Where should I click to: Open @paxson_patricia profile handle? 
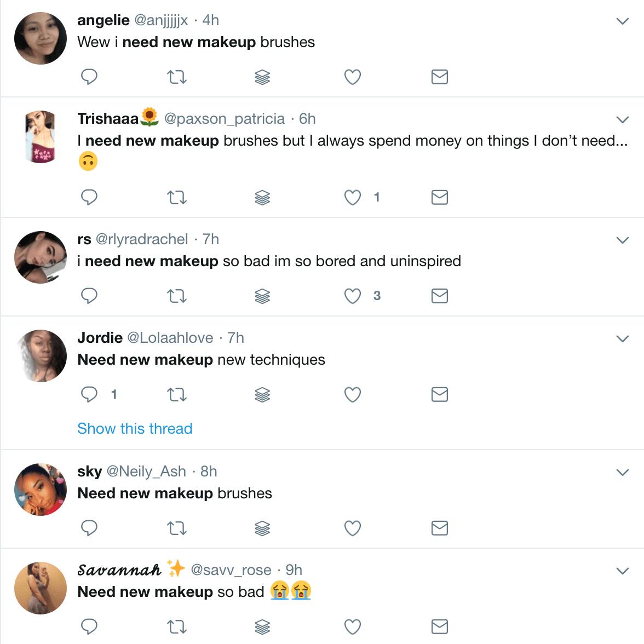tap(225, 119)
